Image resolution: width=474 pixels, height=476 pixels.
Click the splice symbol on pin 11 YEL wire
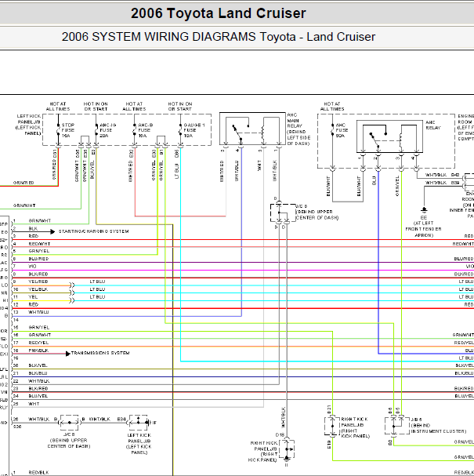click(71, 300)
